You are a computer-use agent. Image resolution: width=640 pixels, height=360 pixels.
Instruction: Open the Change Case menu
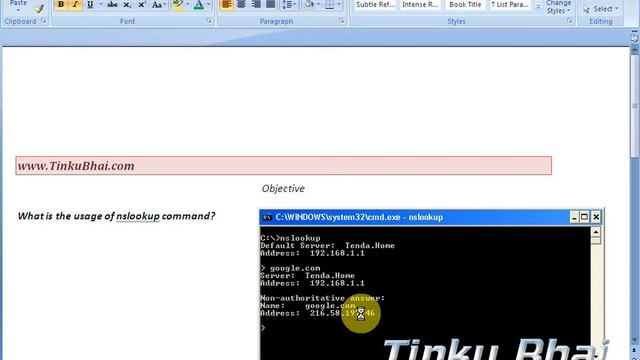(158, 5)
